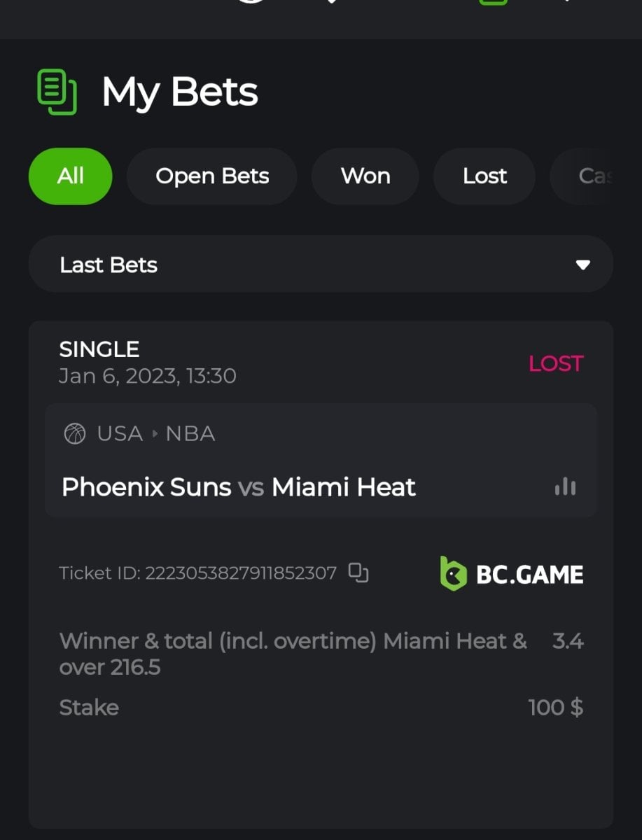
Task: Open Phoenix Suns vs Miami Heat match
Action: 238,487
